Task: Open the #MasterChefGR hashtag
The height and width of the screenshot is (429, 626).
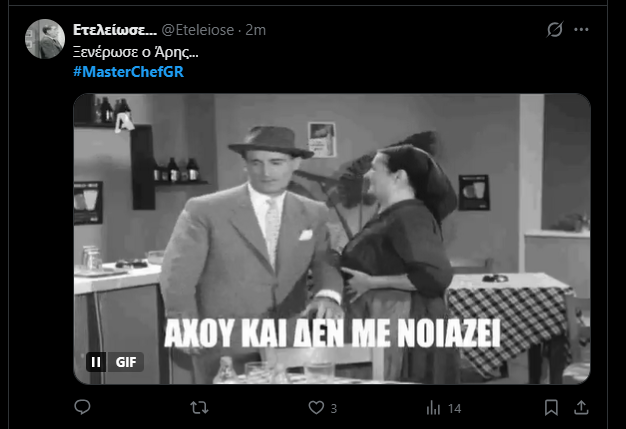Action: [x=129, y=72]
